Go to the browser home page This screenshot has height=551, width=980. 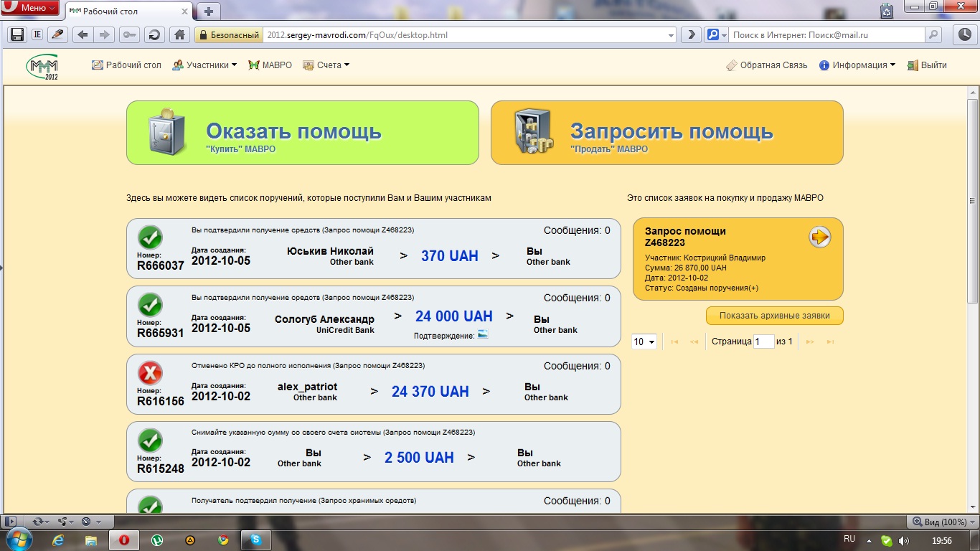[x=179, y=34]
